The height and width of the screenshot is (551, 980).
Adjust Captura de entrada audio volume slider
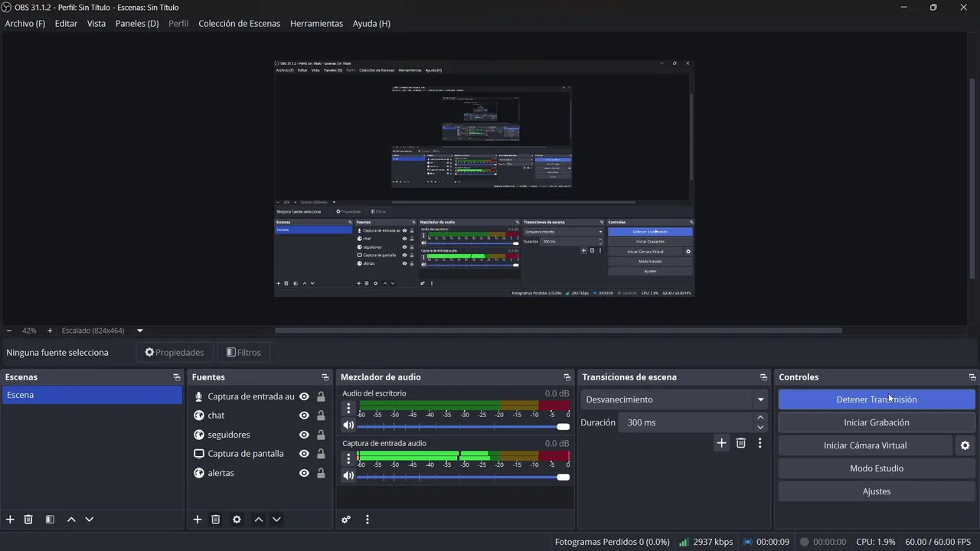[x=464, y=477]
